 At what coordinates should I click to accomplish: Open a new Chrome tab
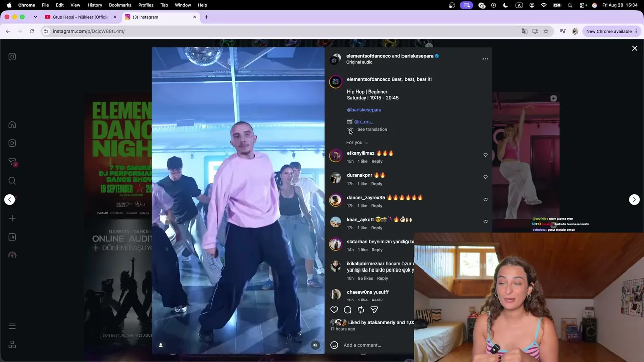click(x=206, y=17)
